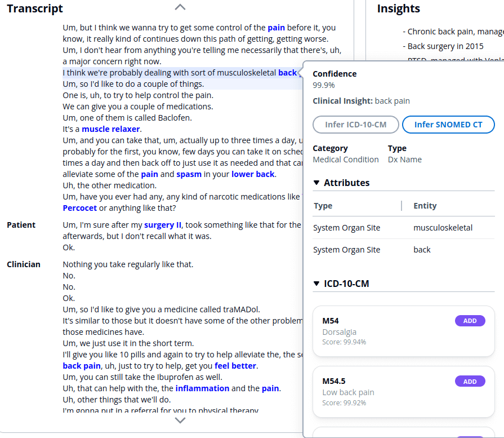This screenshot has height=438, width=504.
Task: Select the 'inflammation' highlighted entity
Action: 202,388
